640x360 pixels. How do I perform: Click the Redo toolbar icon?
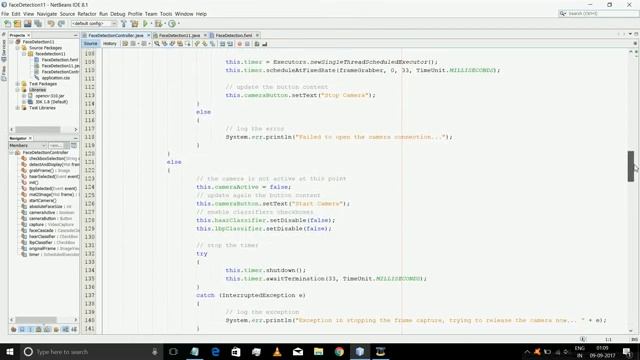click(x=61, y=24)
